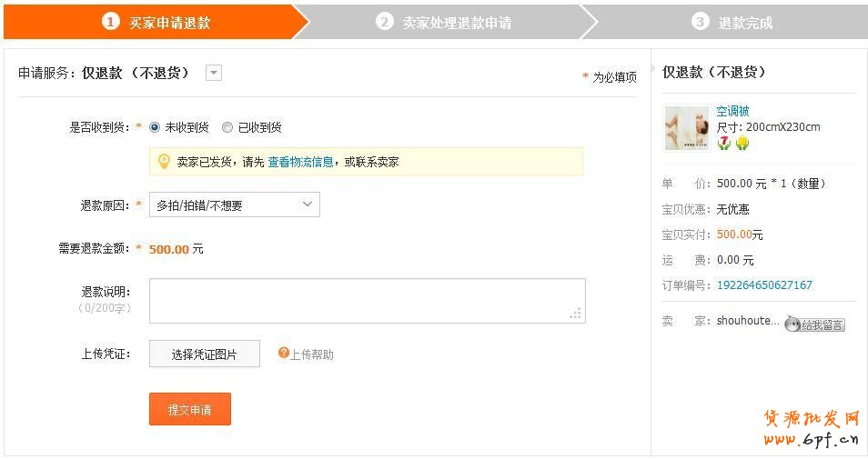Screen dimensions: 868x459
Task: Submit the refund with 提交申请 button
Action: pos(190,409)
